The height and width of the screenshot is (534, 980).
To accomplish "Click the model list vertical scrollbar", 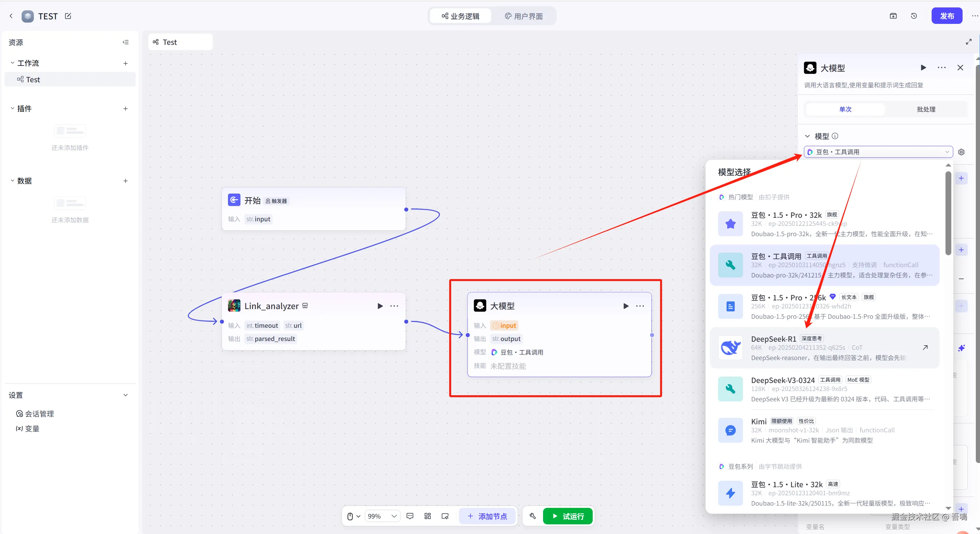I will [948, 213].
